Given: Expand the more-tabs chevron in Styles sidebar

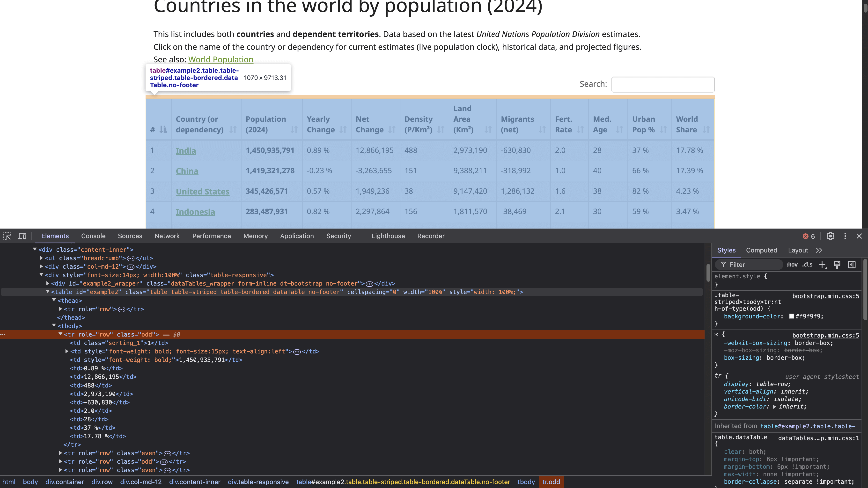Looking at the screenshot, I should click(819, 250).
